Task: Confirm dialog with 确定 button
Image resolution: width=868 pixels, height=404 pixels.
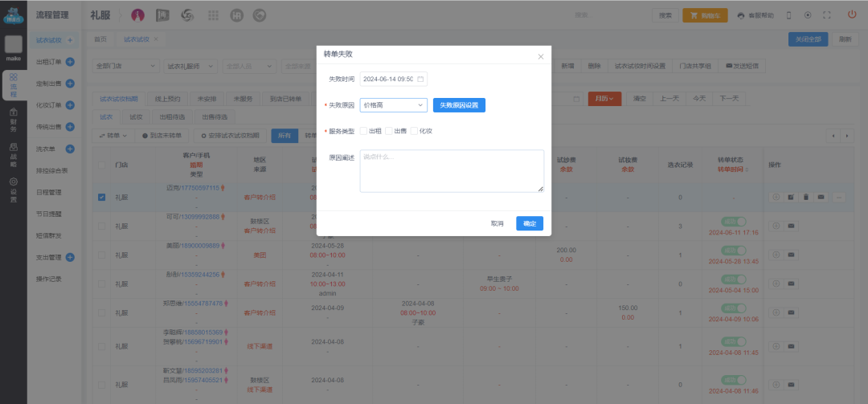Action: [x=530, y=223]
